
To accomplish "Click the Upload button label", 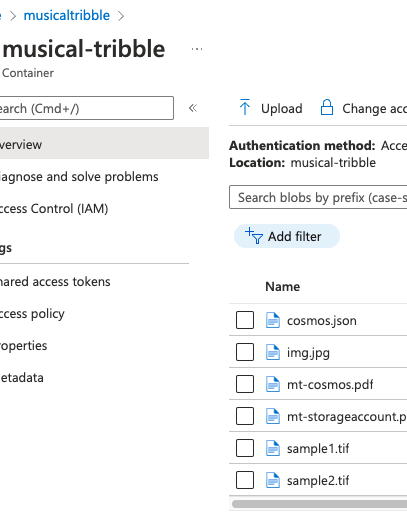I will point(282,108).
